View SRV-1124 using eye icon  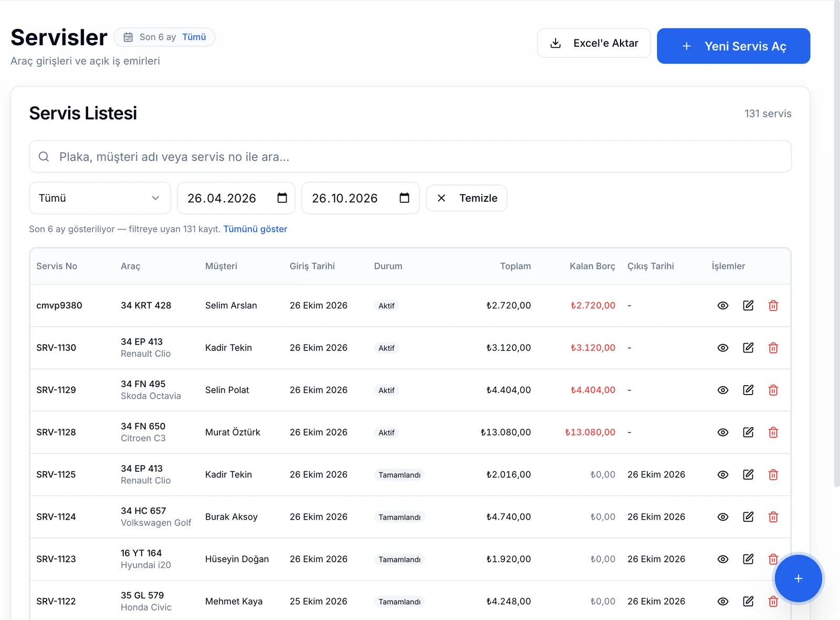pyautogui.click(x=723, y=517)
